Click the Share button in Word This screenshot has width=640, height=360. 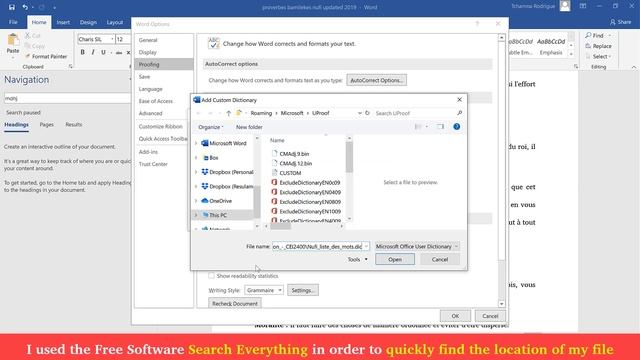tap(620, 22)
